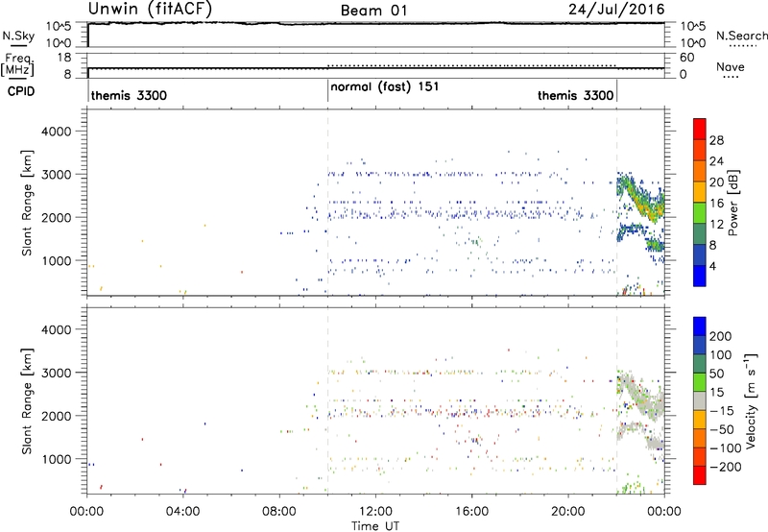Click the 'Power [dB]' colorbar title
This screenshot has width=768, height=532.
733,203
